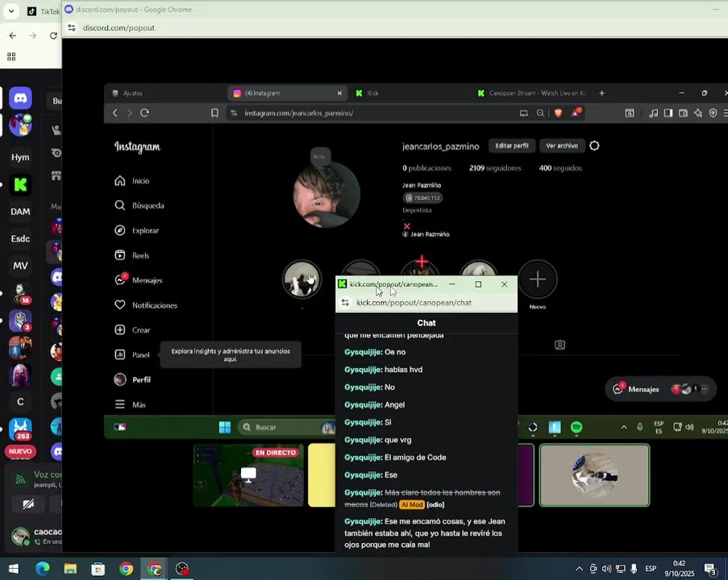Open Brave Rewards triangle icon
This screenshot has height=580, width=728.
pyautogui.click(x=576, y=113)
